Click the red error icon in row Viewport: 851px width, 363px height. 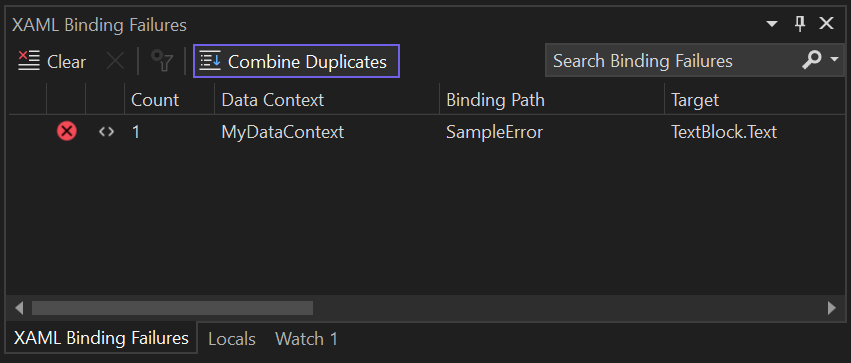[67, 131]
